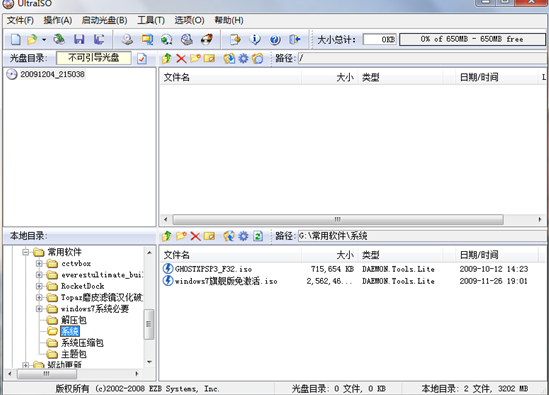549x395 pixels.
Task: Click Extract icon in disc pane toolbar
Action: (x=229, y=58)
